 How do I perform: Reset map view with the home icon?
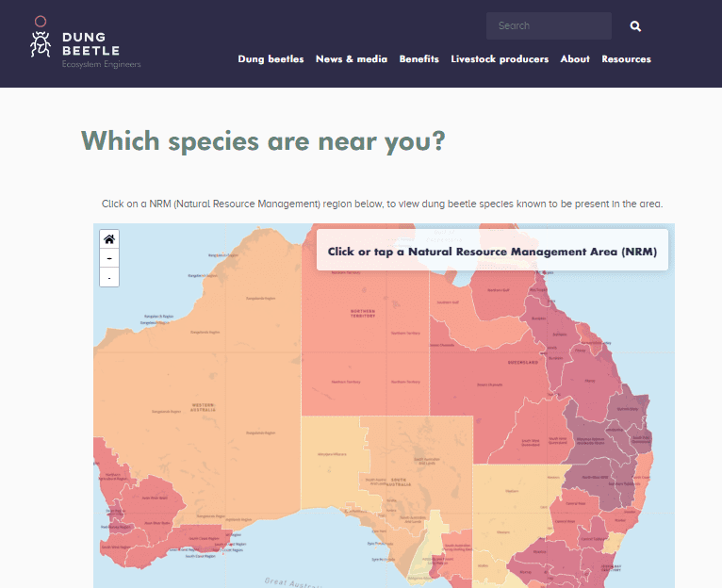(x=109, y=239)
